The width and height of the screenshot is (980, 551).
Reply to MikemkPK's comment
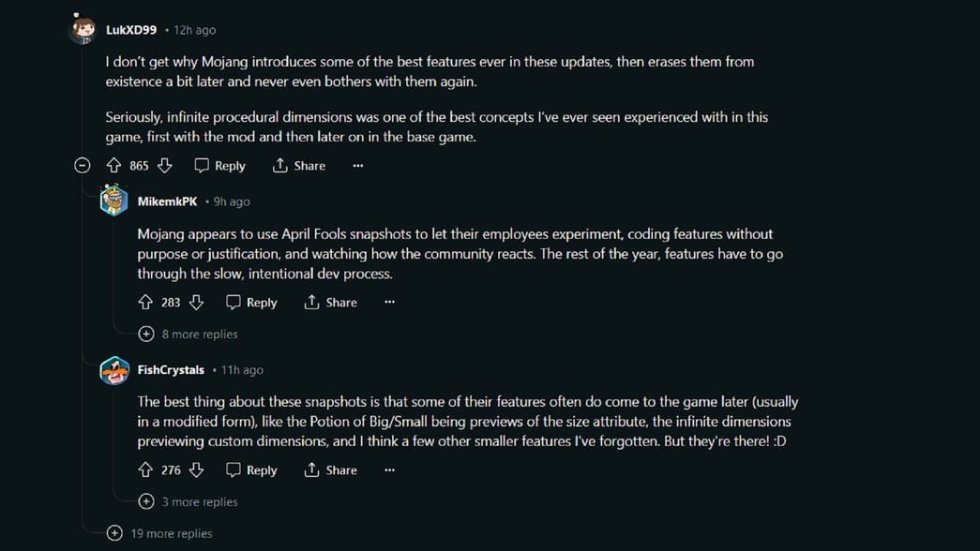point(251,303)
